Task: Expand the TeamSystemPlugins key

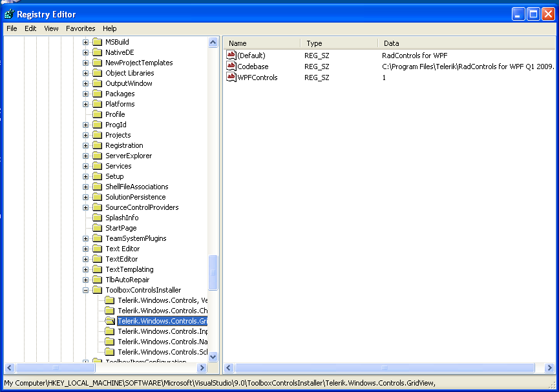Action: [85, 238]
